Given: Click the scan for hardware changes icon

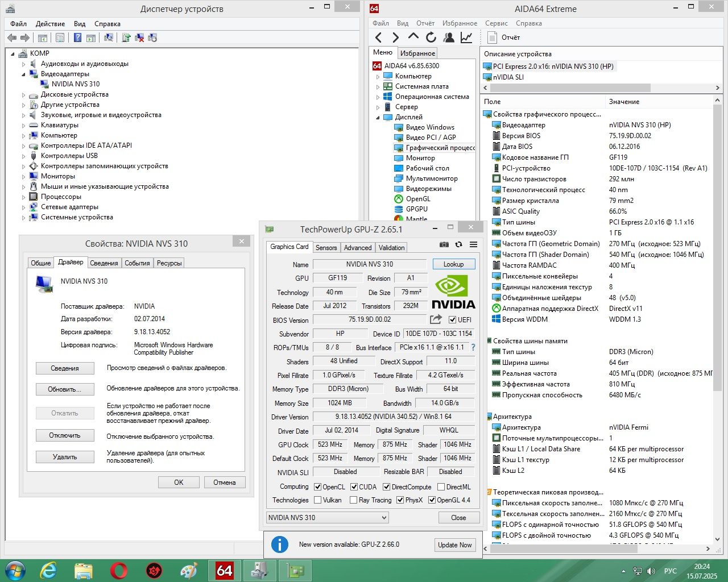Looking at the screenshot, I should (109, 38).
